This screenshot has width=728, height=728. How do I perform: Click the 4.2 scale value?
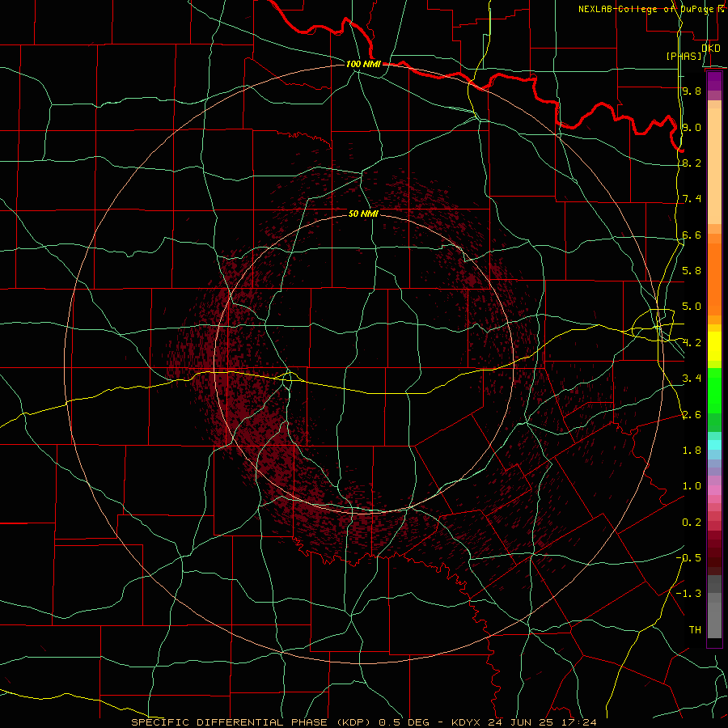[x=692, y=343]
